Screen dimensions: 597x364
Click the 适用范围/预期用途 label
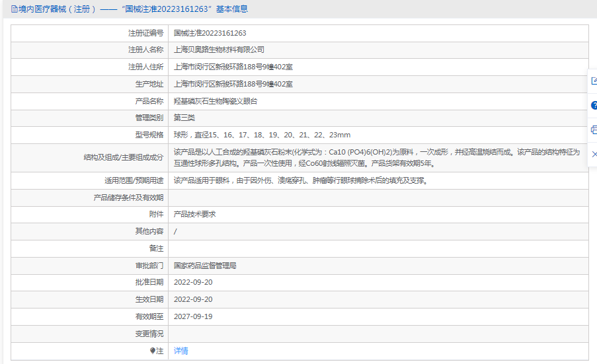134,180
